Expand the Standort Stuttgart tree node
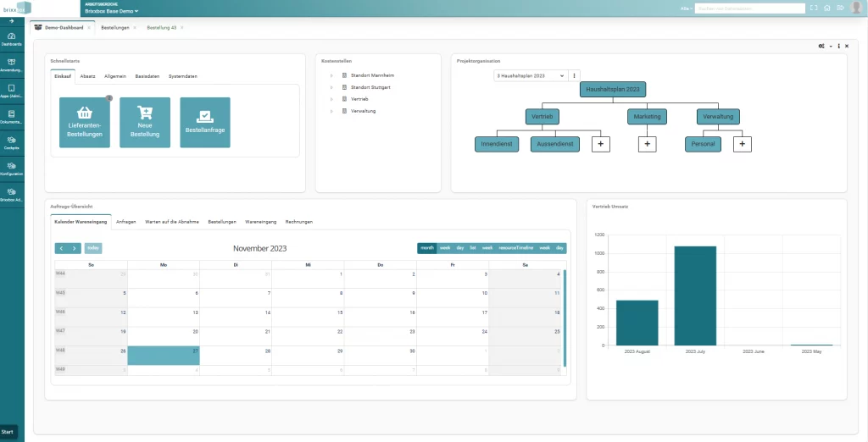The width and height of the screenshot is (868, 442). [331, 87]
